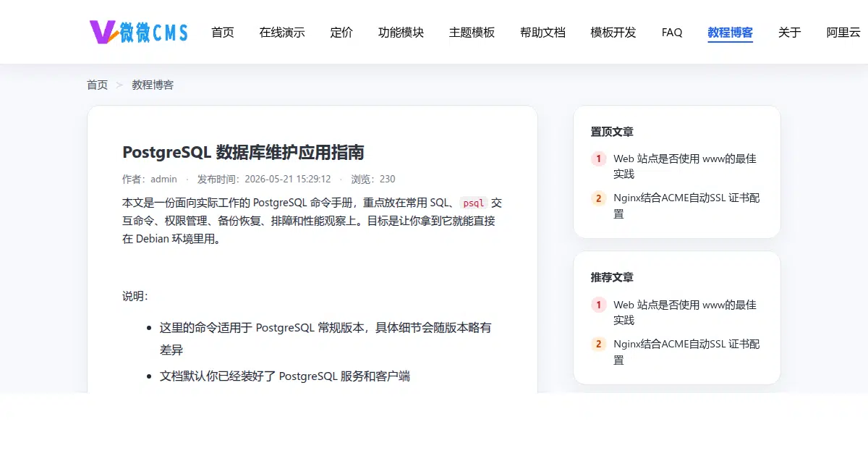868x456 pixels.
Task: Open pinned article Web 站点是否使用 www的最佳实践
Action: pyautogui.click(x=685, y=166)
